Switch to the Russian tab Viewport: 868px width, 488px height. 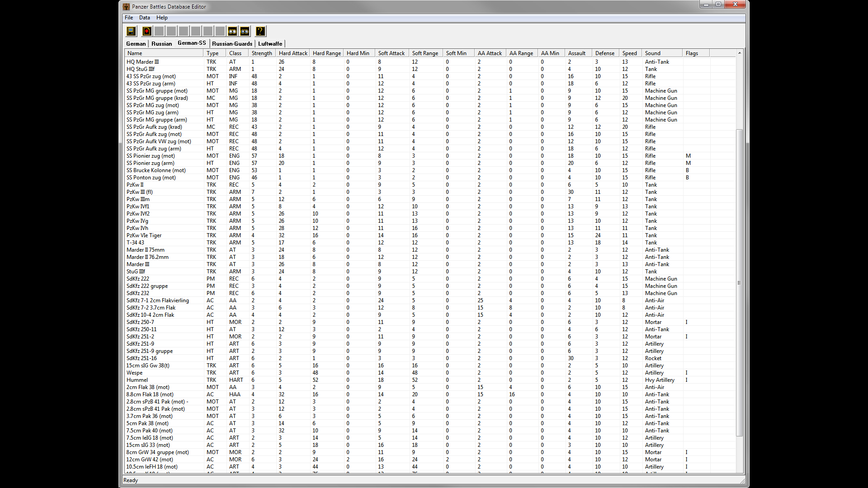pyautogui.click(x=161, y=44)
